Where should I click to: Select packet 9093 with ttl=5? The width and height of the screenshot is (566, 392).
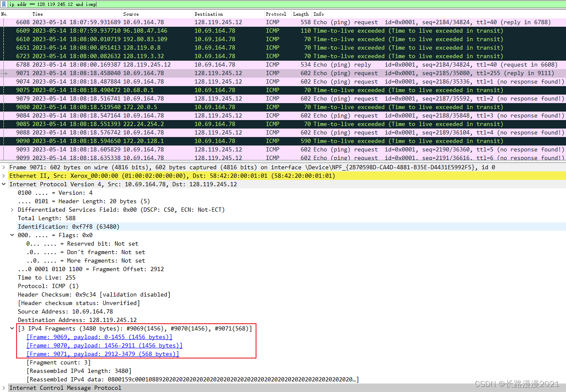pos(283,149)
